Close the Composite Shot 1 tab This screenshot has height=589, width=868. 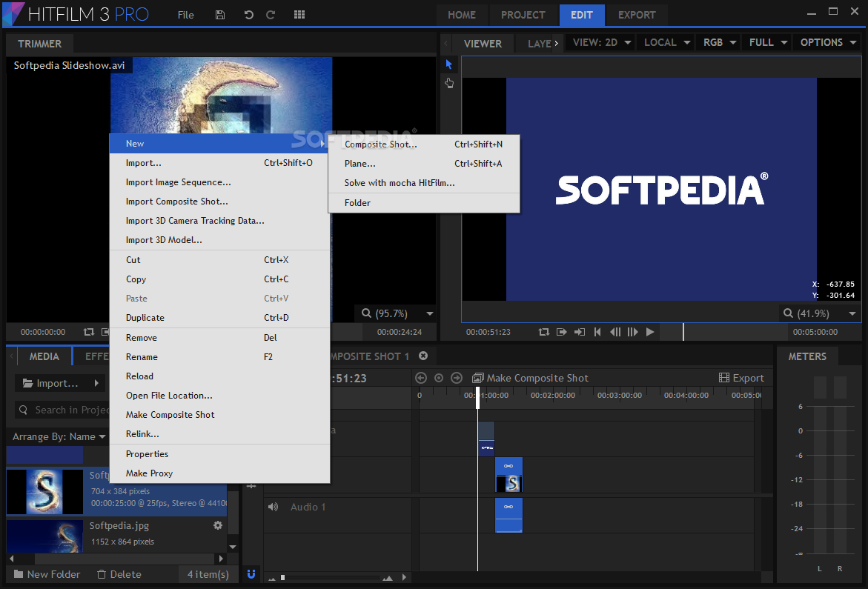[423, 356]
